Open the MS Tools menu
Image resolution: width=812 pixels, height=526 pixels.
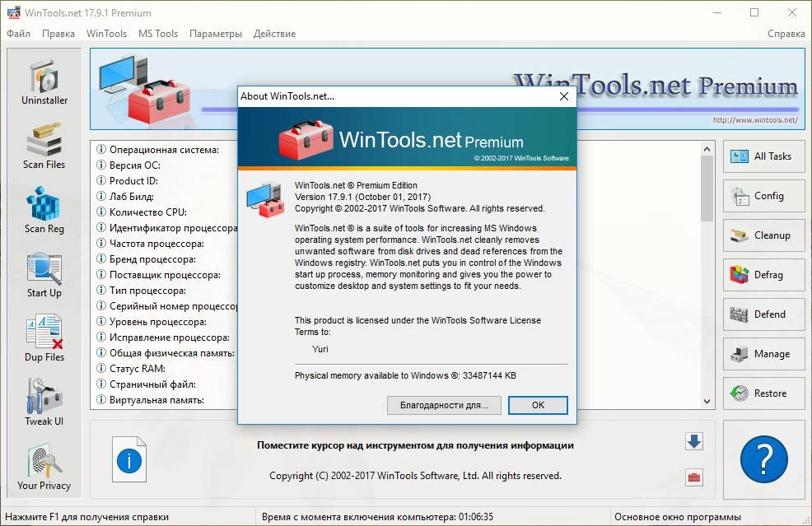(158, 34)
